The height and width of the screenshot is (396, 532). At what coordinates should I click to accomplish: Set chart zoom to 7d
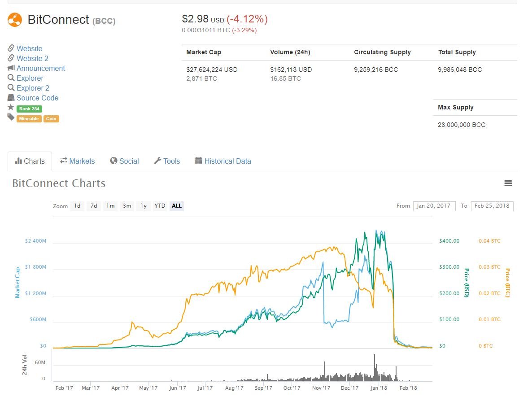tap(94, 206)
